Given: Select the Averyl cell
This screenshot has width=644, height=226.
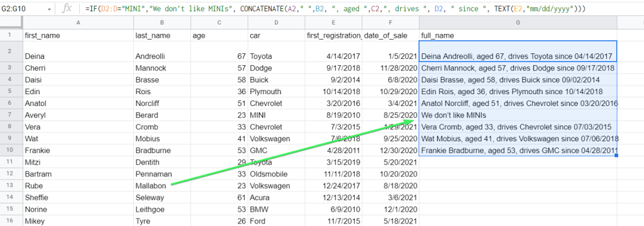Looking at the screenshot, I should 79,115.
